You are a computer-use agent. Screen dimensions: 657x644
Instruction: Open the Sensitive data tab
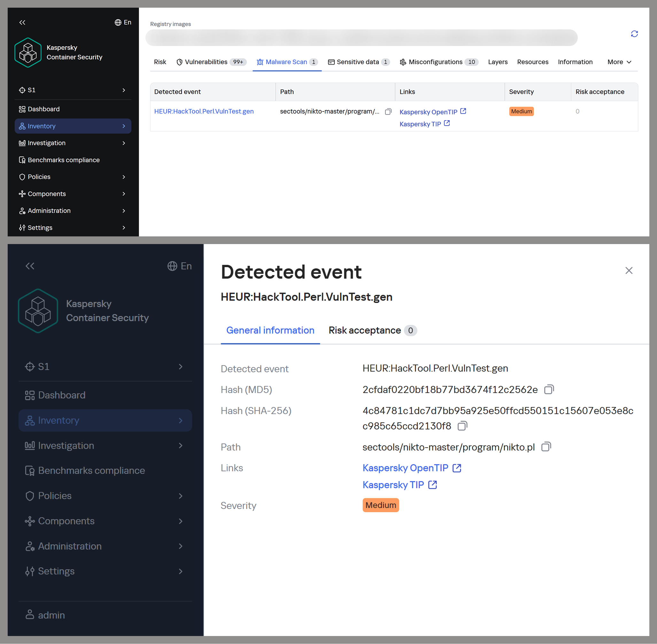(x=359, y=62)
